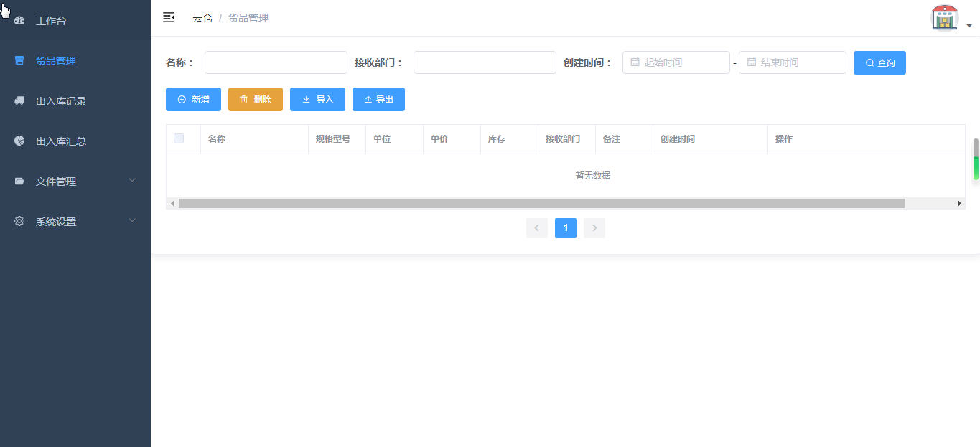Click the 货品管理 breadcrumb text
The width and height of the screenshot is (980, 447).
(248, 18)
